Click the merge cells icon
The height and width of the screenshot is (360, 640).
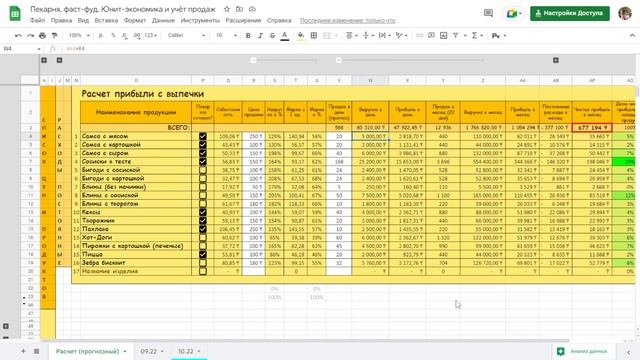coord(327,36)
